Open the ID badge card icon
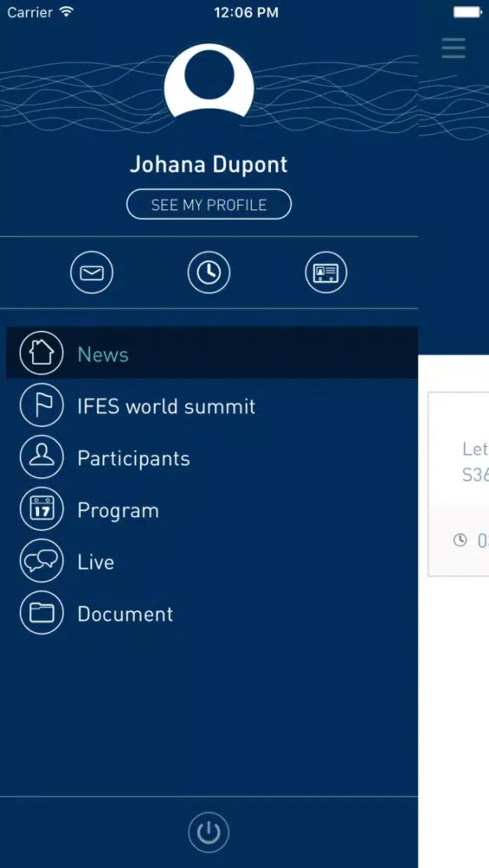This screenshot has height=868, width=489. (327, 273)
